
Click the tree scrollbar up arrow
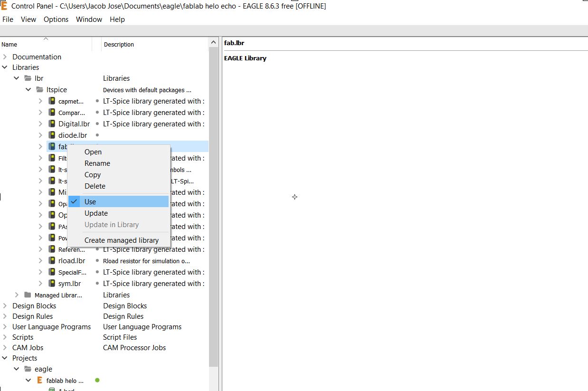214,42
